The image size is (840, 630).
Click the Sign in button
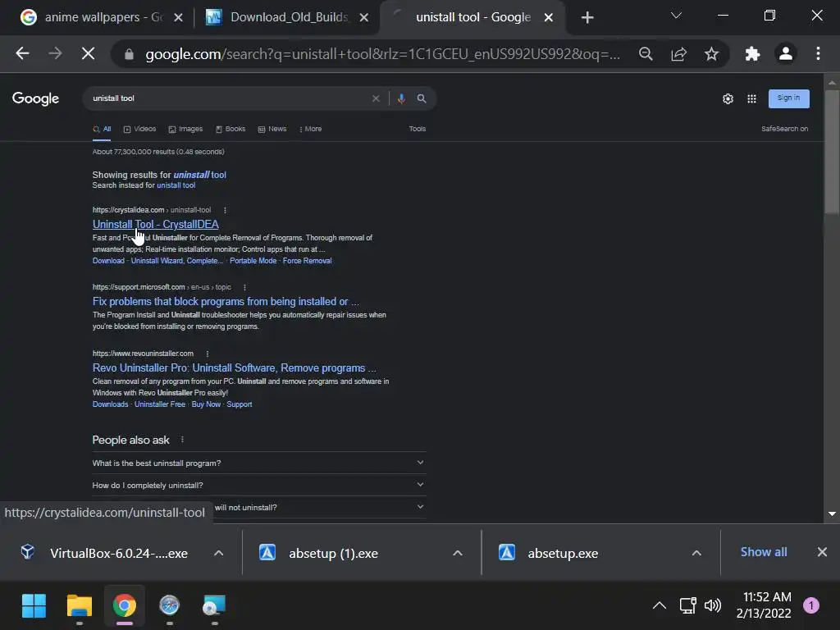tap(788, 98)
